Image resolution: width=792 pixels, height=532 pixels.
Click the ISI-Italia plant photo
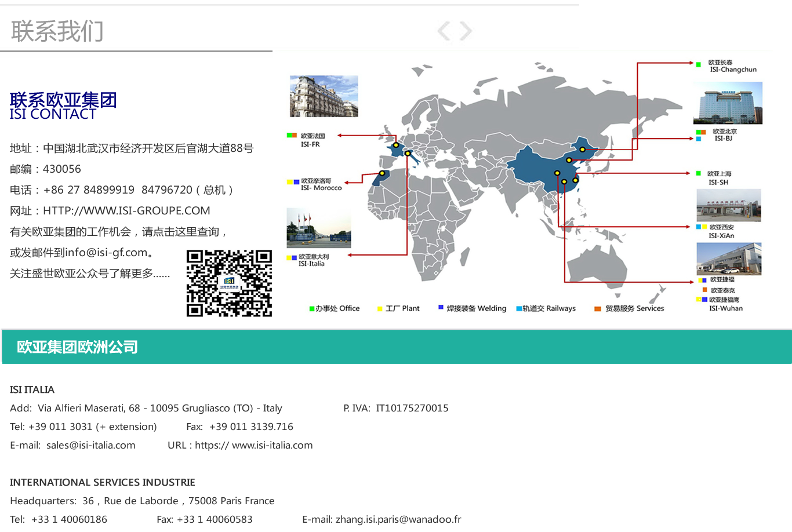tap(319, 228)
